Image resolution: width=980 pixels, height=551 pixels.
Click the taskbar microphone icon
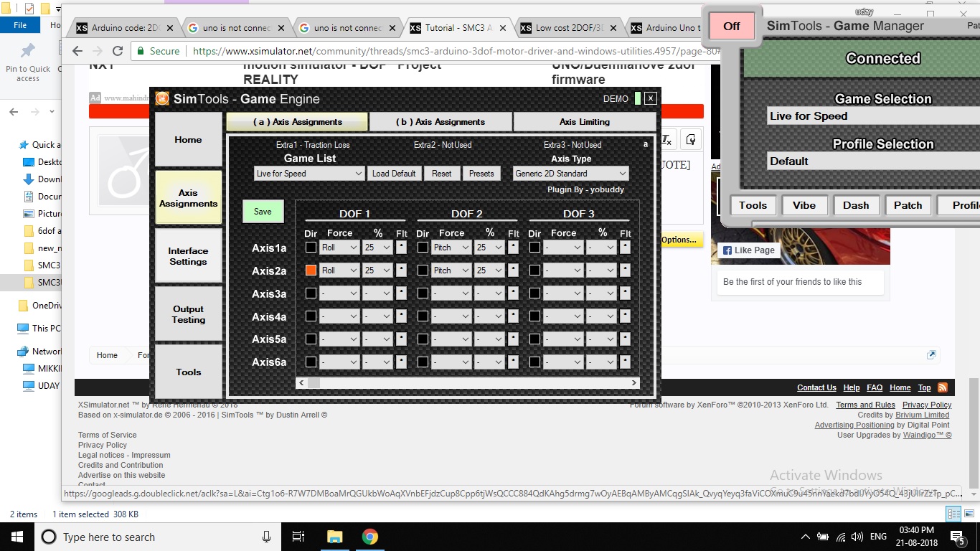point(266,537)
